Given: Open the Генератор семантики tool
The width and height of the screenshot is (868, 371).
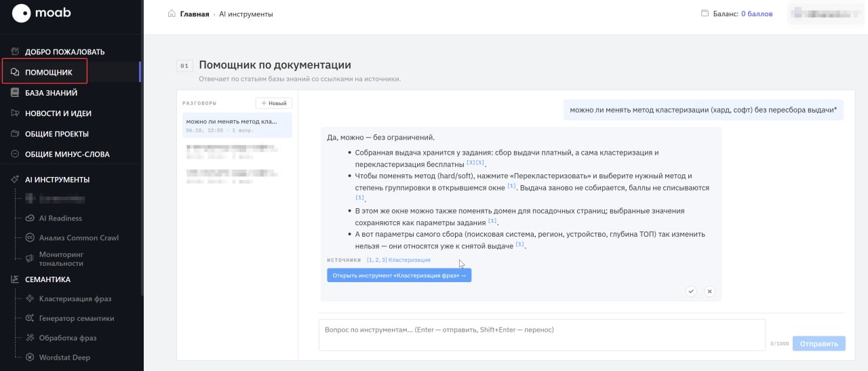Looking at the screenshot, I should [76, 318].
